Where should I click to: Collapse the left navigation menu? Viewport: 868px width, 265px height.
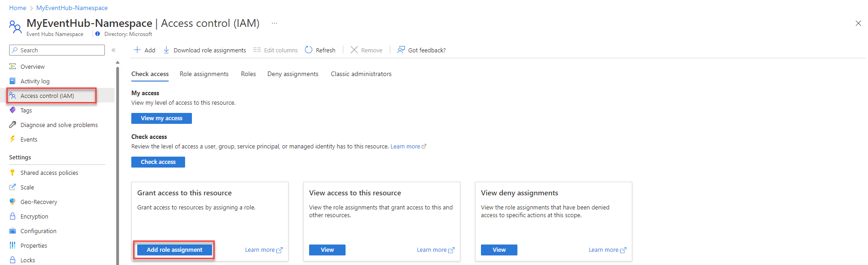[114, 50]
